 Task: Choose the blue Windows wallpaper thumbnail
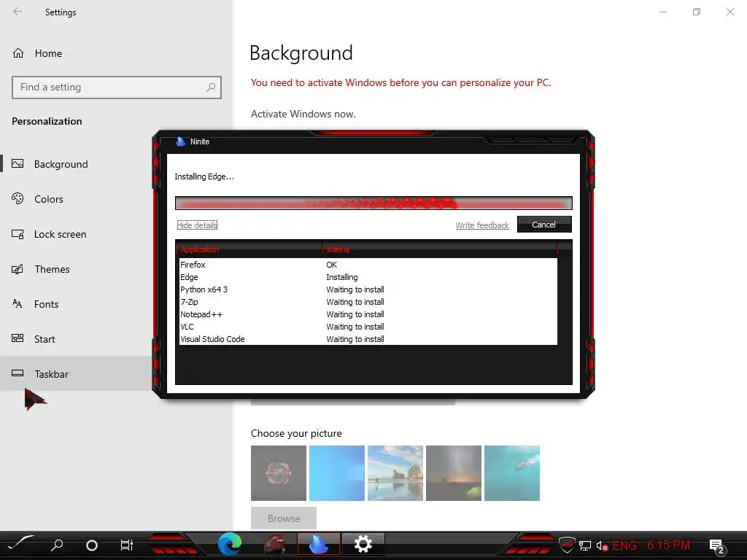[x=337, y=472]
